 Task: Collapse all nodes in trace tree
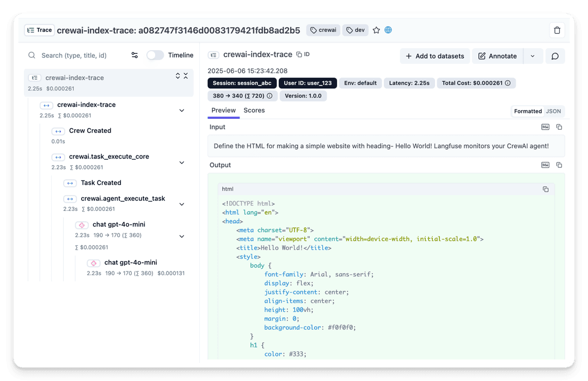point(186,76)
